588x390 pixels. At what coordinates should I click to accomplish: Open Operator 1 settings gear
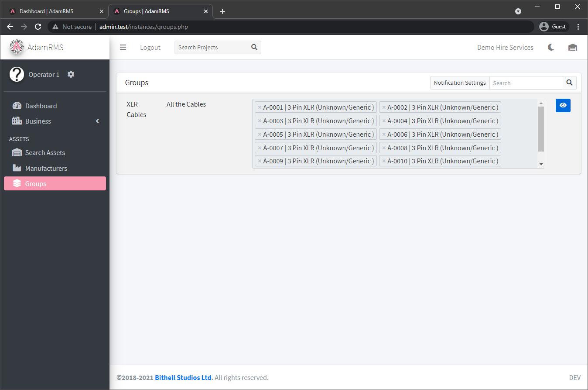point(71,75)
